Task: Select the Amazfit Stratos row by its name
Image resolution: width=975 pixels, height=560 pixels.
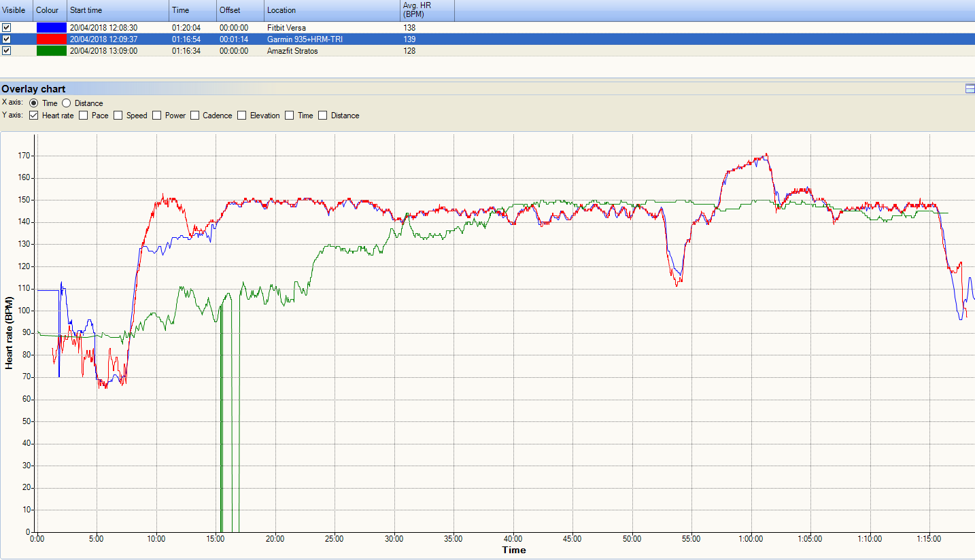Action: point(292,51)
